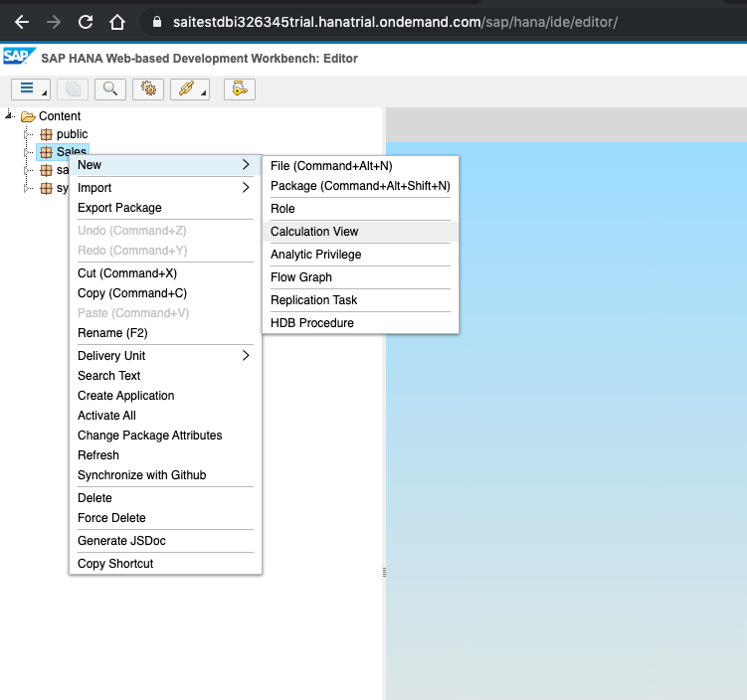
Task: Choose Delete from the context menu
Action: point(165,498)
